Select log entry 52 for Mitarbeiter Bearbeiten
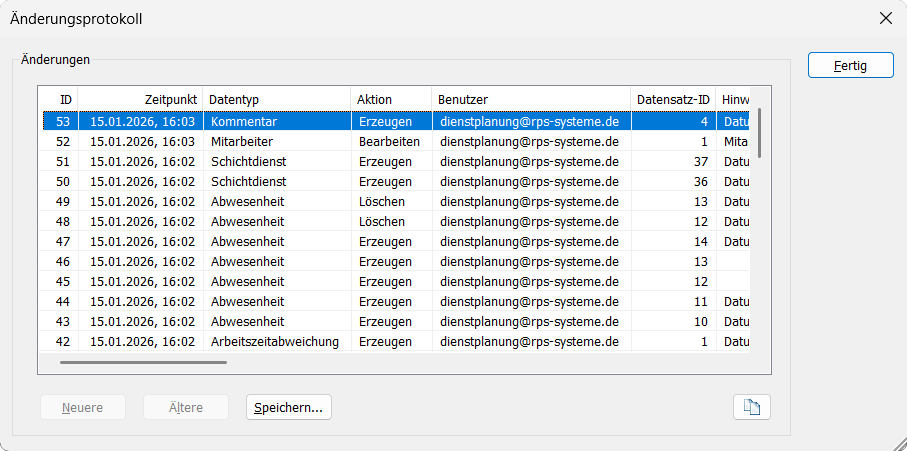Image resolution: width=907 pixels, height=451 pixels. point(396,142)
